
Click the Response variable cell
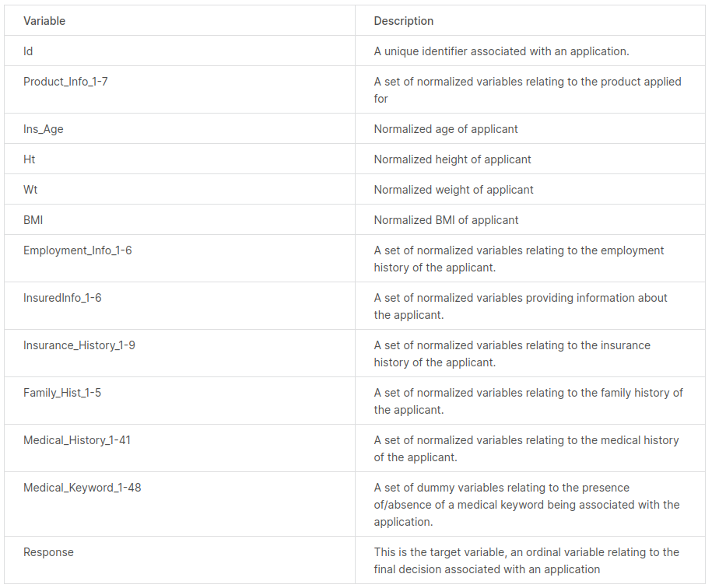pos(180,560)
